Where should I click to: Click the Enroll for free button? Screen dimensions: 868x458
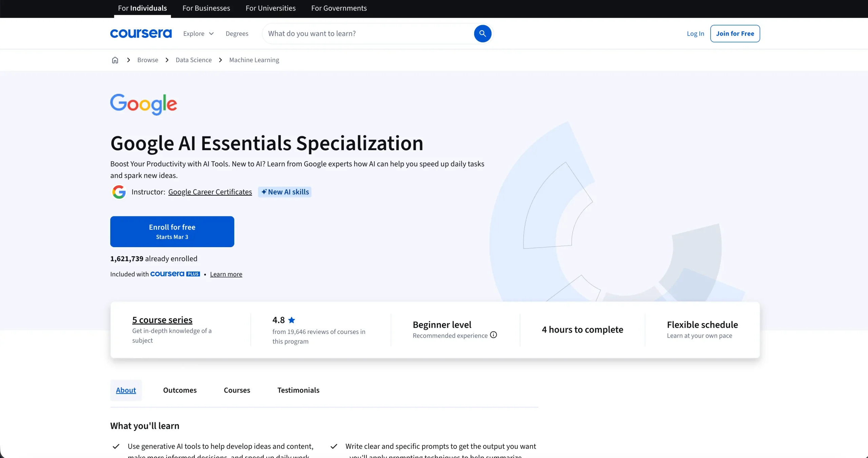[x=172, y=232]
